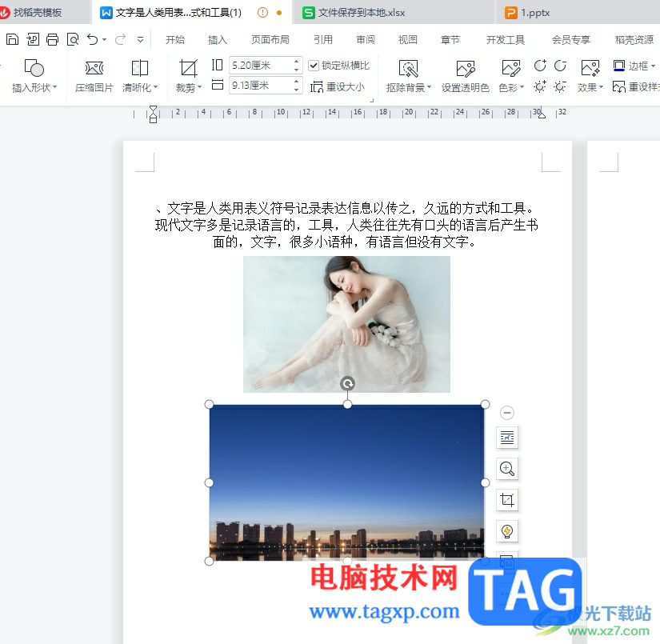Click the decrease brightness sun icon

pyautogui.click(x=560, y=86)
